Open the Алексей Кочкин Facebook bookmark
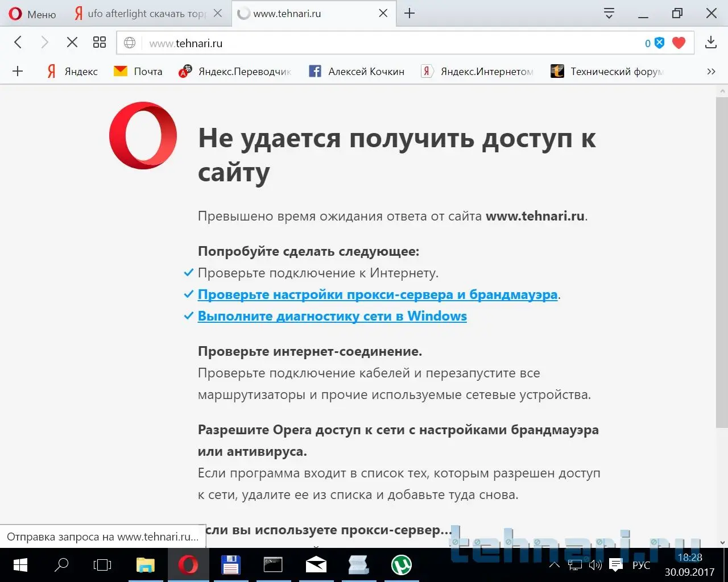The image size is (728, 582). tap(357, 71)
